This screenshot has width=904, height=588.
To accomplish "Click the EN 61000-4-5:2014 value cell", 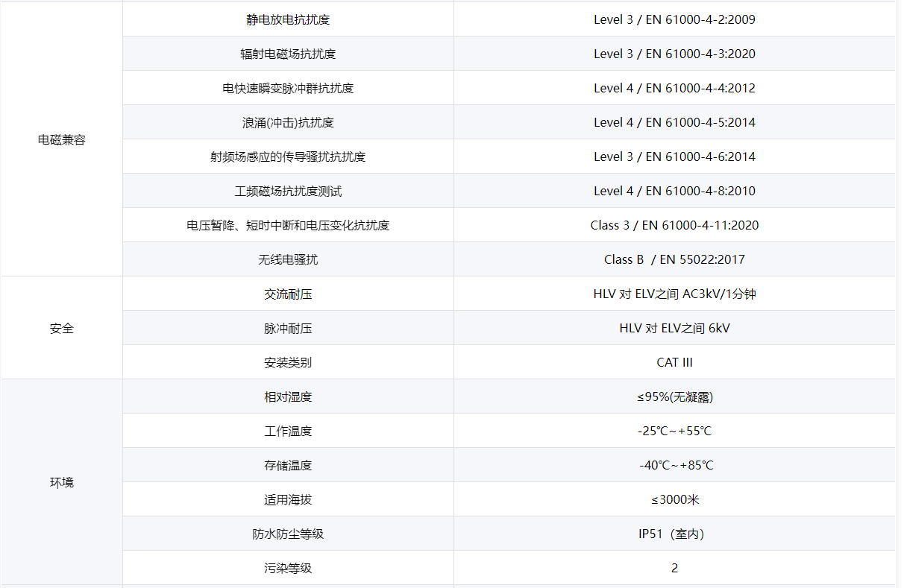I will [x=674, y=123].
